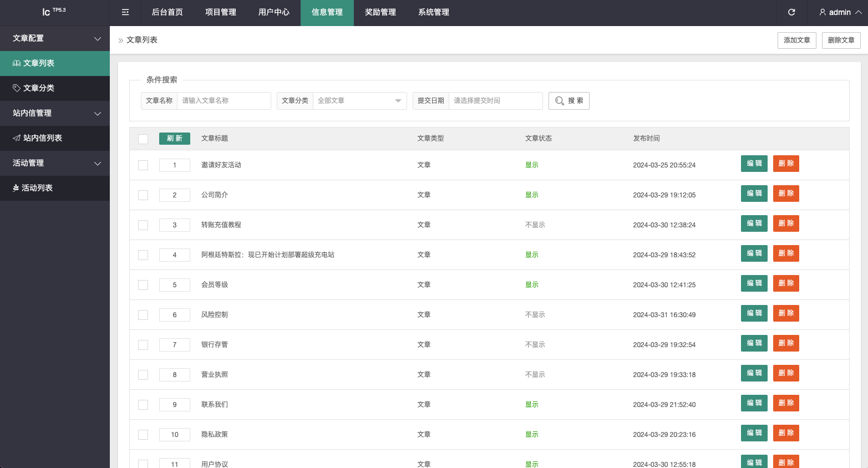Open 文章分类 tag icon in sidebar
Viewport: 868px width, 468px height.
coord(17,88)
